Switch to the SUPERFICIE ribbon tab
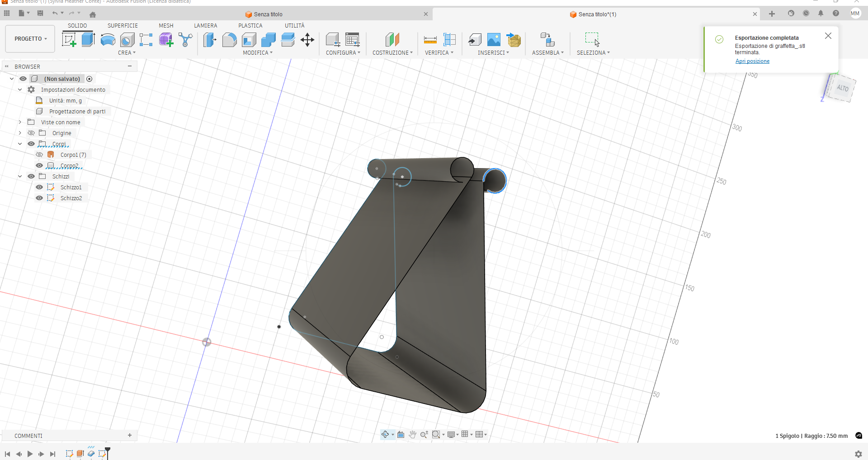 [x=123, y=26]
